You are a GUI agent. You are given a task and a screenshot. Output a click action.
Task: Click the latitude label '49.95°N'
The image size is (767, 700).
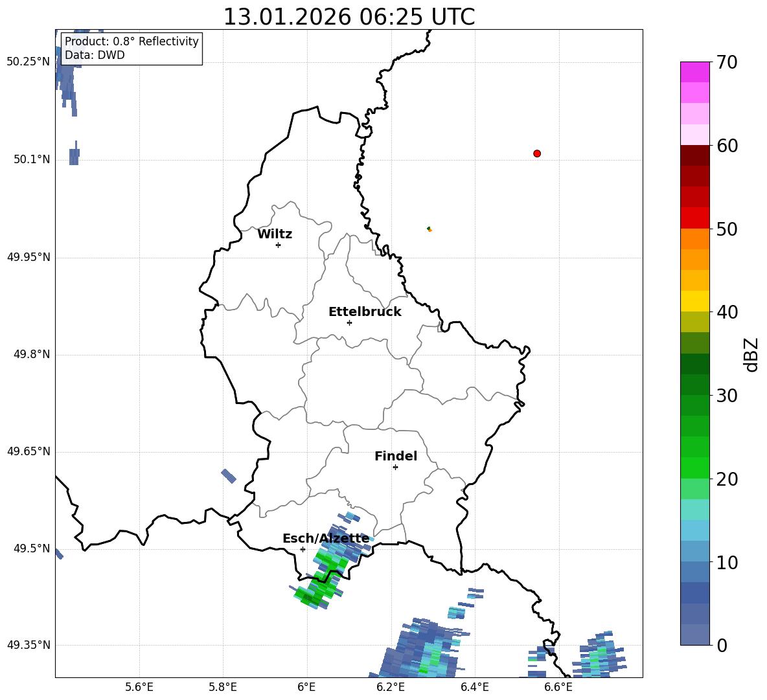tap(29, 257)
